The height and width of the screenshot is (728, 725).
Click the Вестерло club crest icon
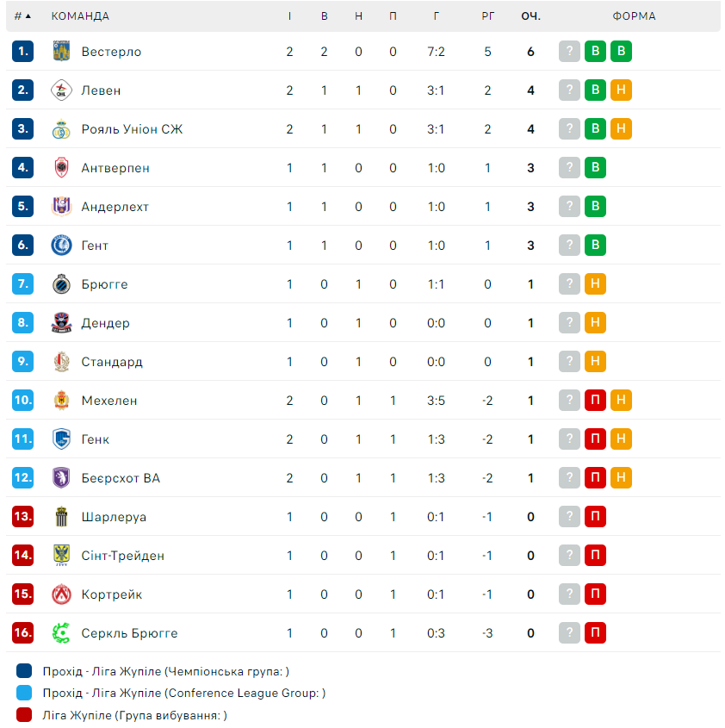coord(60,52)
